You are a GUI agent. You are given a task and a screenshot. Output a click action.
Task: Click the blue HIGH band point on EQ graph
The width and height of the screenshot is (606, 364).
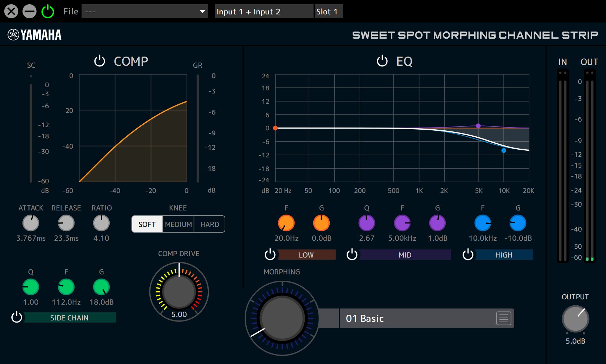coord(504,150)
